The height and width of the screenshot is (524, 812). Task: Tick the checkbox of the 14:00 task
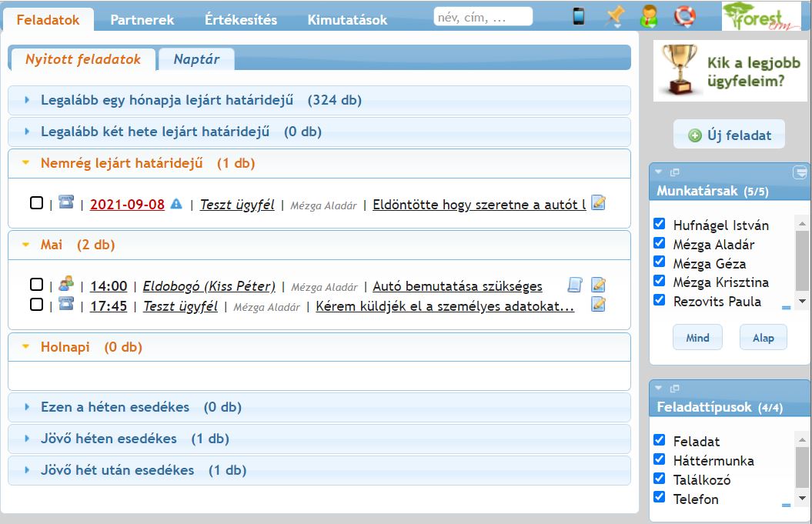36,285
